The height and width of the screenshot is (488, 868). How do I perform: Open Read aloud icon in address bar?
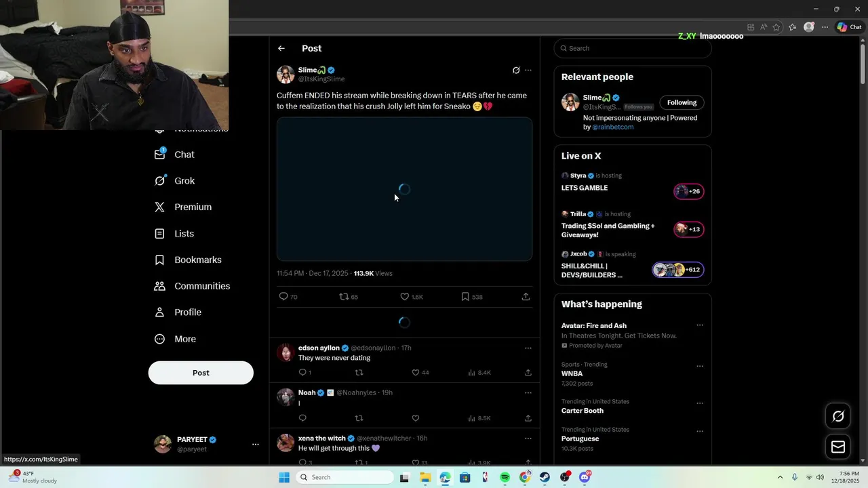764,27
